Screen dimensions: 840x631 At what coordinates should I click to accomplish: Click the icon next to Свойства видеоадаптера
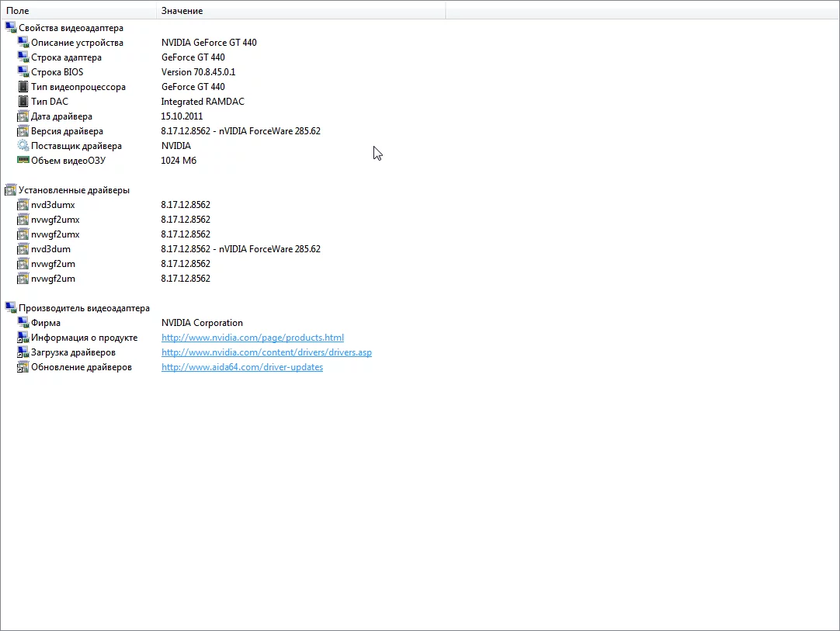(x=11, y=27)
